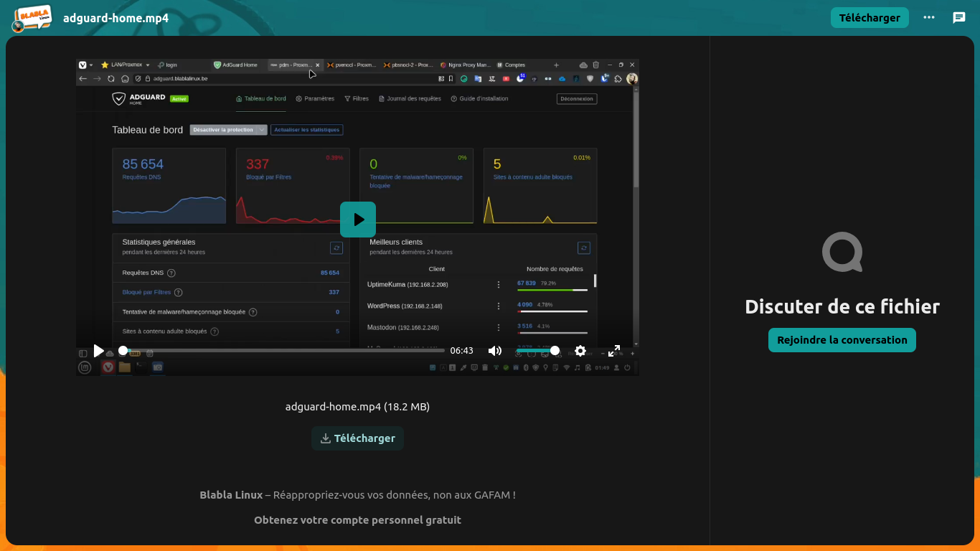Click the Talk search bubble icon
This screenshot has height=551, width=980.
click(842, 252)
